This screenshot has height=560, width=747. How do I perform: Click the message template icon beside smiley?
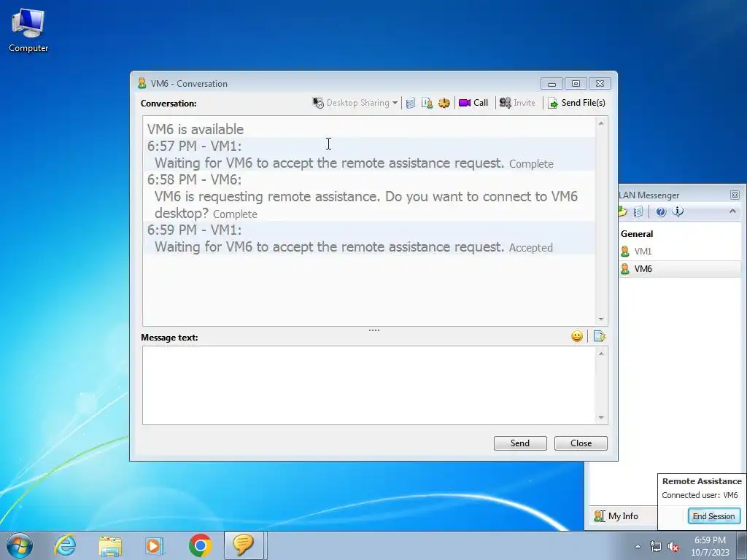point(600,337)
